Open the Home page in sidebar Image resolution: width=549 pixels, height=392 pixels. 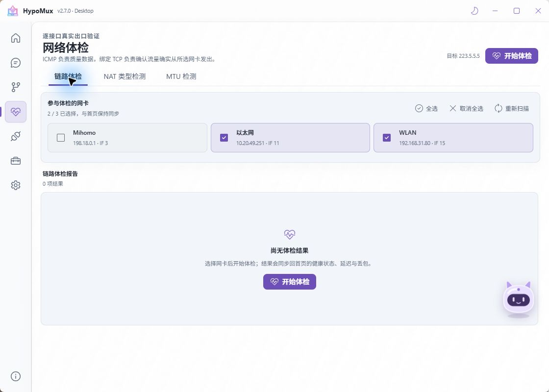click(15, 38)
